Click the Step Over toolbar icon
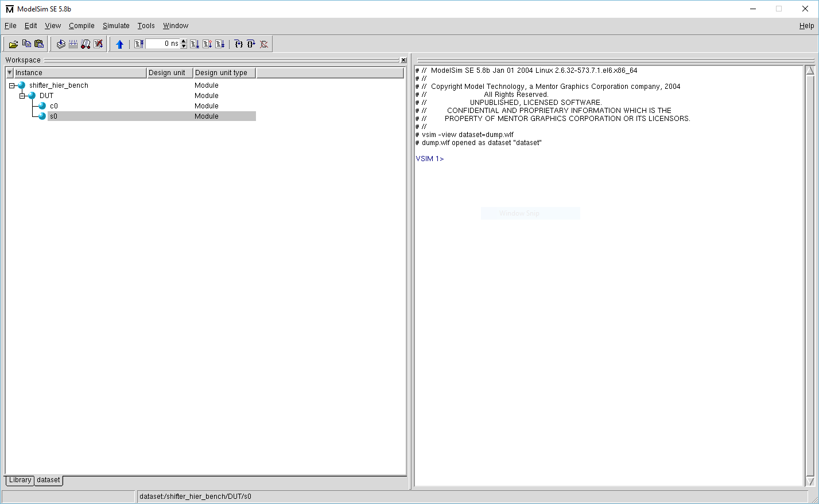Screen dimensions: 819x504 point(251,44)
